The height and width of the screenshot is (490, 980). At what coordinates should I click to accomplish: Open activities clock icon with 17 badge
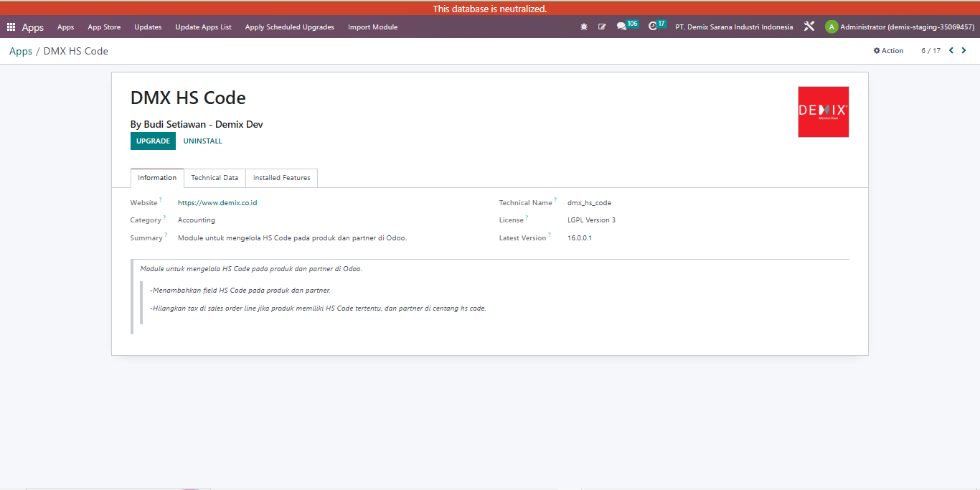pos(657,26)
